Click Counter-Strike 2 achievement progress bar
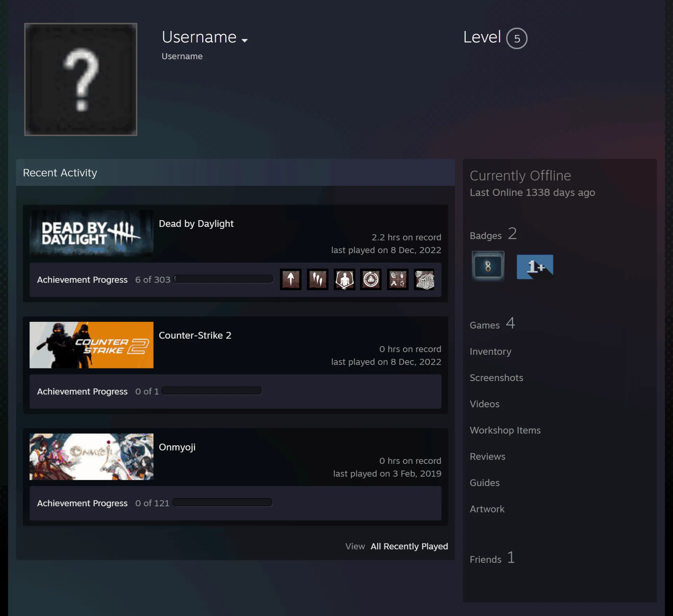Screen dimensions: 673x616 click(x=212, y=391)
